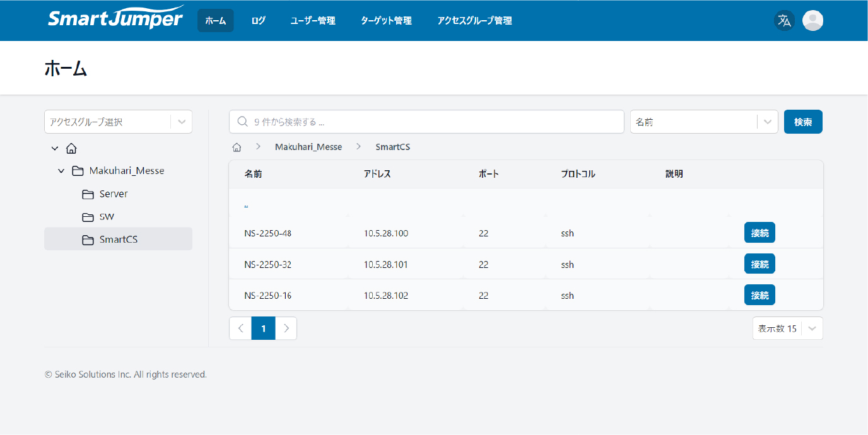This screenshot has height=435, width=868.
Task: Click SmartCS in the breadcrumb
Action: pyautogui.click(x=392, y=147)
